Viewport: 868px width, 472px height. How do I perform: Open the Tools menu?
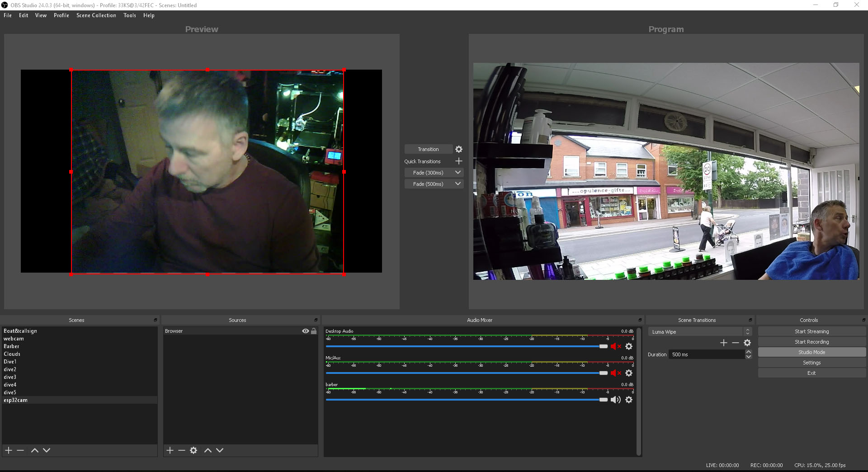130,15
